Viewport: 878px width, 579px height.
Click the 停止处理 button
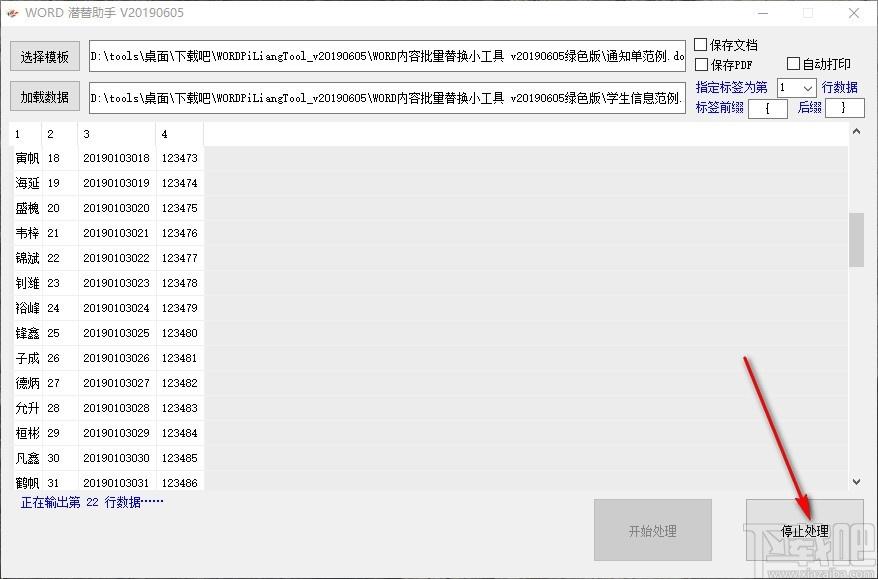(803, 530)
